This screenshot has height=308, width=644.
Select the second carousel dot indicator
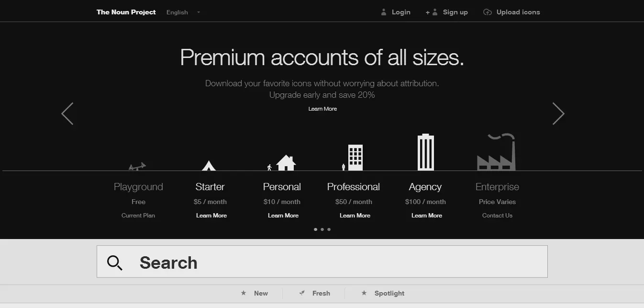pyautogui.click(x=322, y=229)
